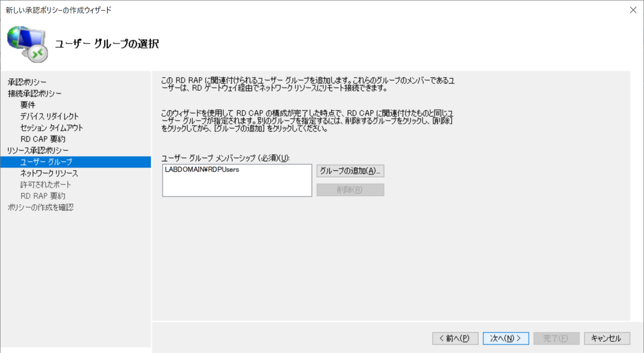Select リソース承認ポリシー in sidebar
Screen dimensions: 644x353
(x=38, y=150)
